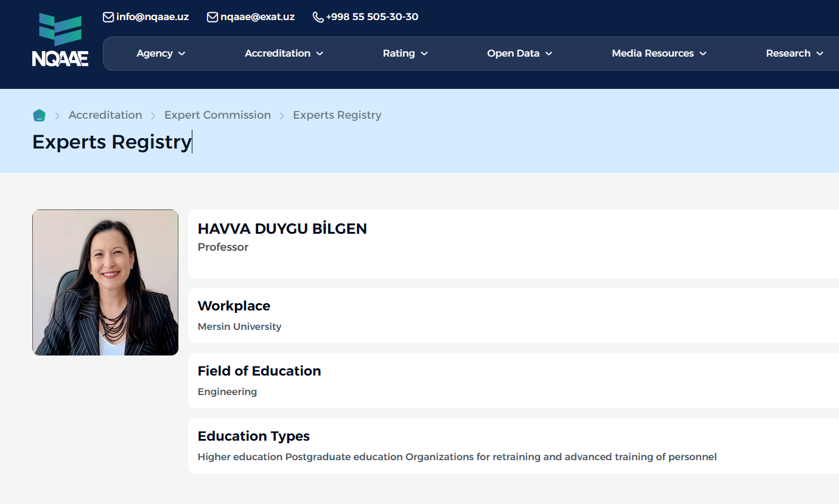This screenshot has height=504, width=839.
Task: Expand the chevron next to Research
Action: pyautogui.click(x=820, y=54)
